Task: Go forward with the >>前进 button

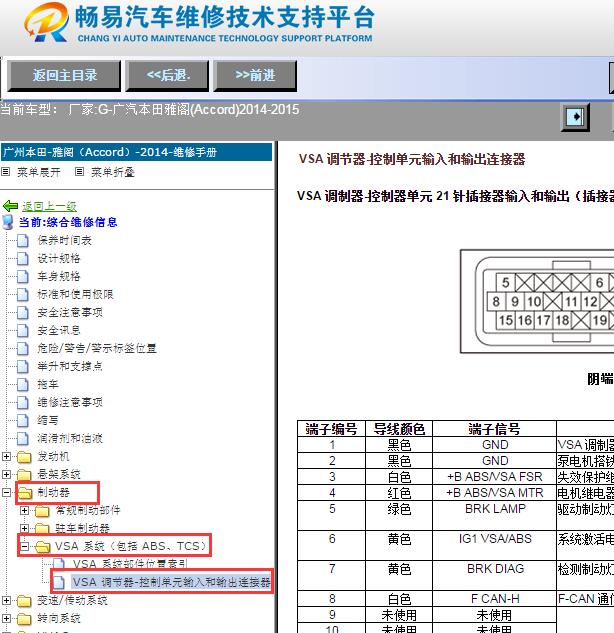Action: tap(255, 75)
